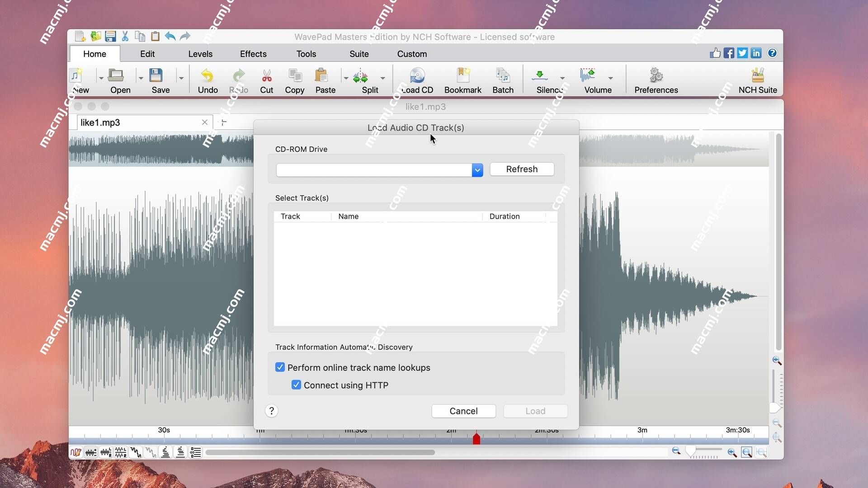Click the Split button in ribbon
This screenshot has height=488, width=868.
pyautogui.click(x=370, y=81)
